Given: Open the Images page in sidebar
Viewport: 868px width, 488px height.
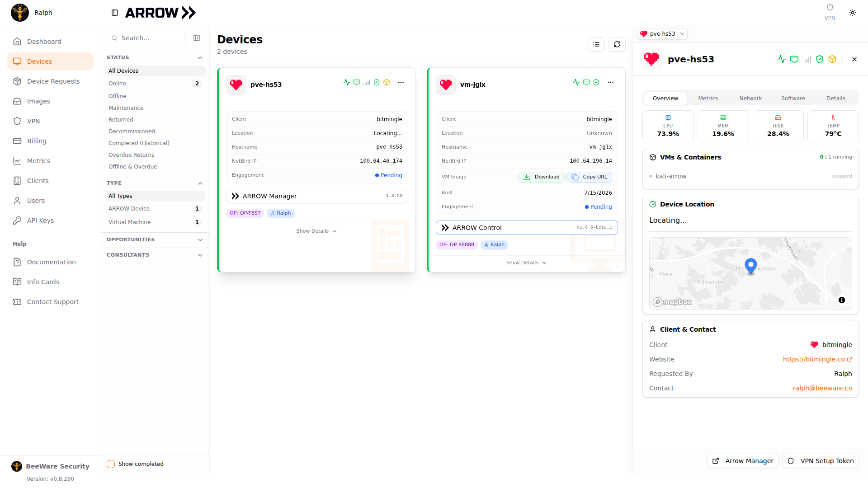Looking at the screenshot, I should pyautogui.click(x=51, y=101).
